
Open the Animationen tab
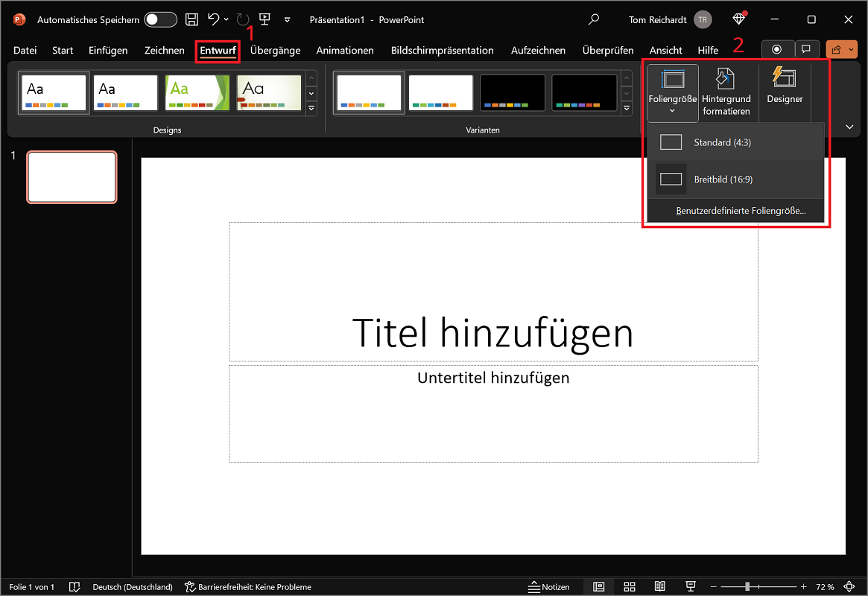tap(345, 51)
